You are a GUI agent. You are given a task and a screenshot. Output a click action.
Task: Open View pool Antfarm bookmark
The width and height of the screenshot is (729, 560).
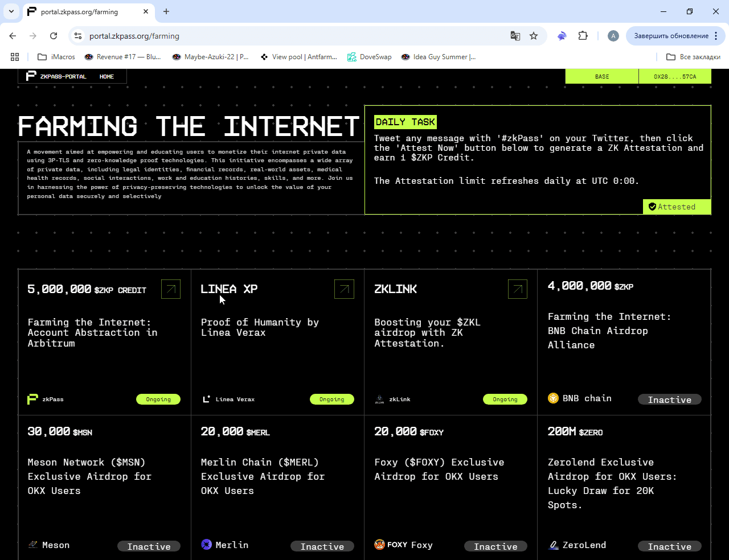[298, 57]
